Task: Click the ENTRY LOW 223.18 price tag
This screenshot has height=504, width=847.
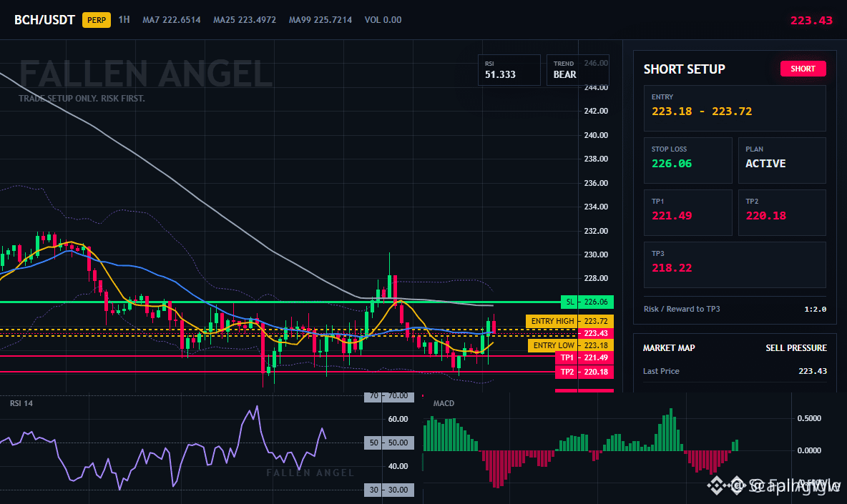Action: pos(570,345)
